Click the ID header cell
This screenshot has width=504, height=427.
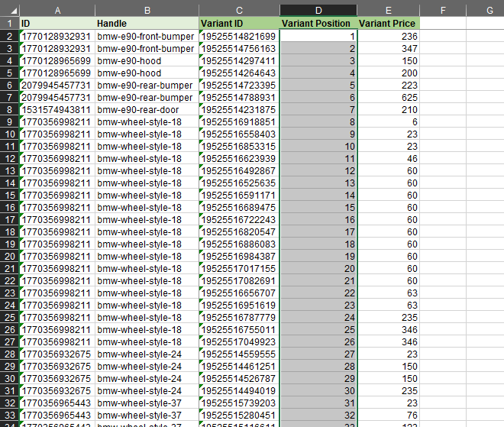pos(57,24)
